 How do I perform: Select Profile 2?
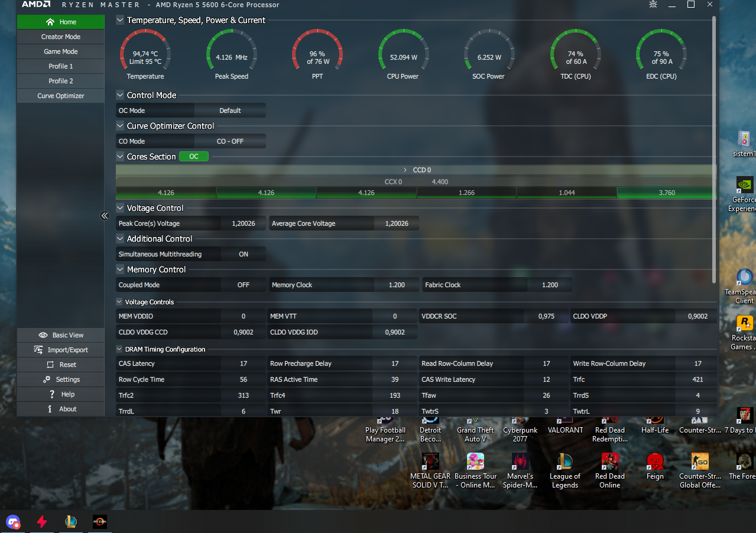[x=61, y=81]
